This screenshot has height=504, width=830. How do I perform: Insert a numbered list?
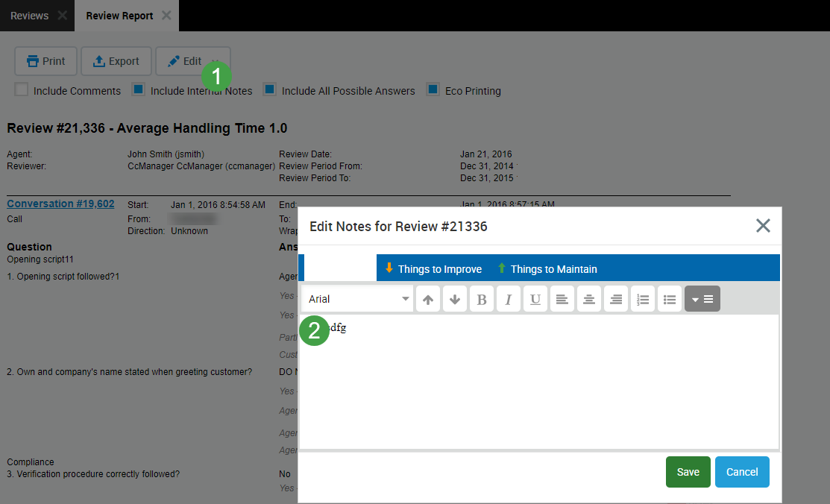(643, 299)
